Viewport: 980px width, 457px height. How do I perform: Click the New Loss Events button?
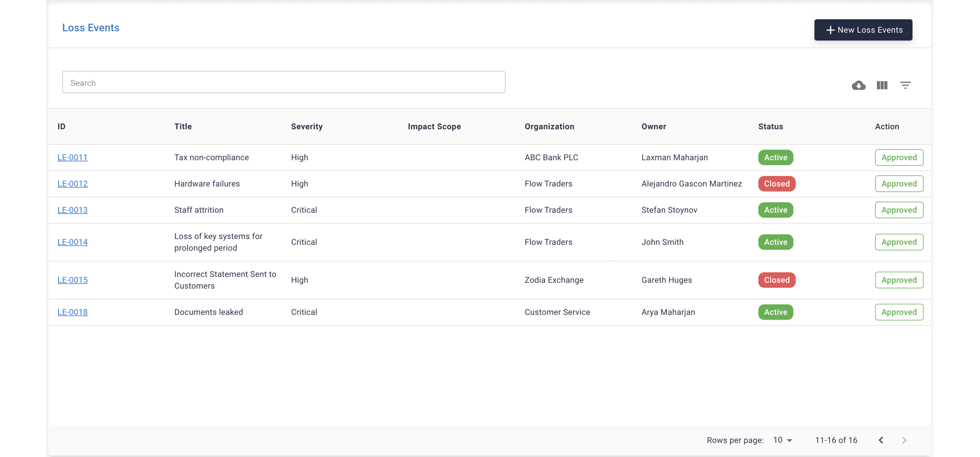click(x=863, y=29)
